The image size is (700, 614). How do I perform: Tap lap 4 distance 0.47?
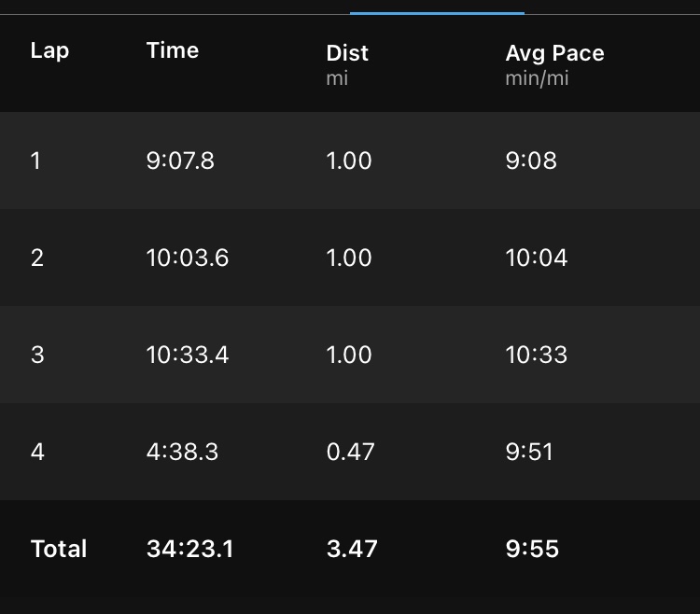pos(350,452)
